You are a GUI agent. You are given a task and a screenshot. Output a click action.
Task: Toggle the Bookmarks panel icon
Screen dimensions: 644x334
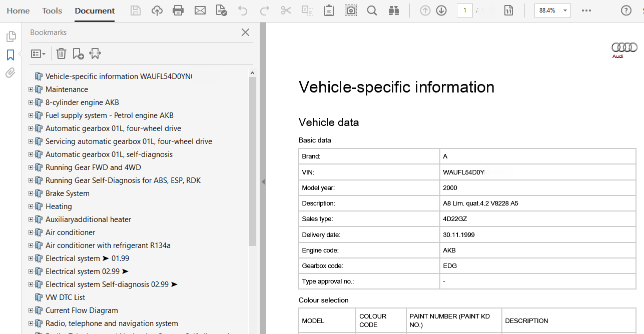point(11,55)
